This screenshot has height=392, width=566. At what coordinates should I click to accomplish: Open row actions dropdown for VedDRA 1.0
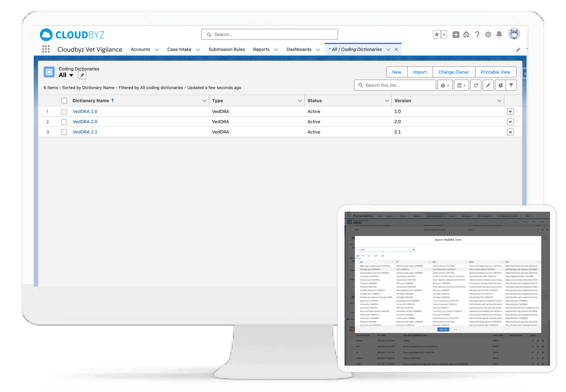pyautogui.click(x=511, y=112)
